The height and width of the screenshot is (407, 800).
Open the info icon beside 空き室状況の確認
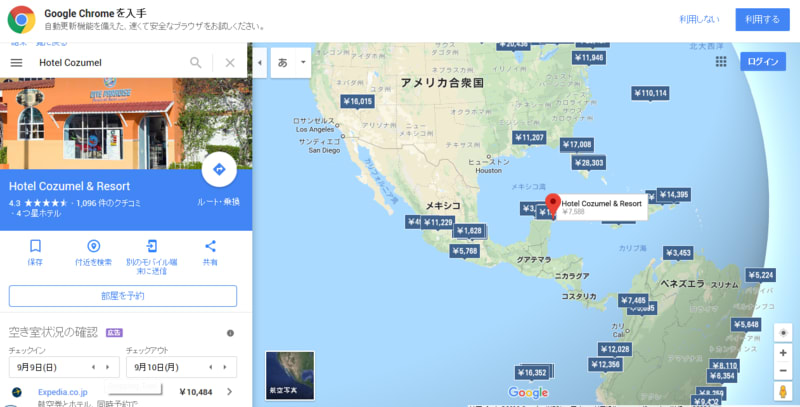pos(230,333)
